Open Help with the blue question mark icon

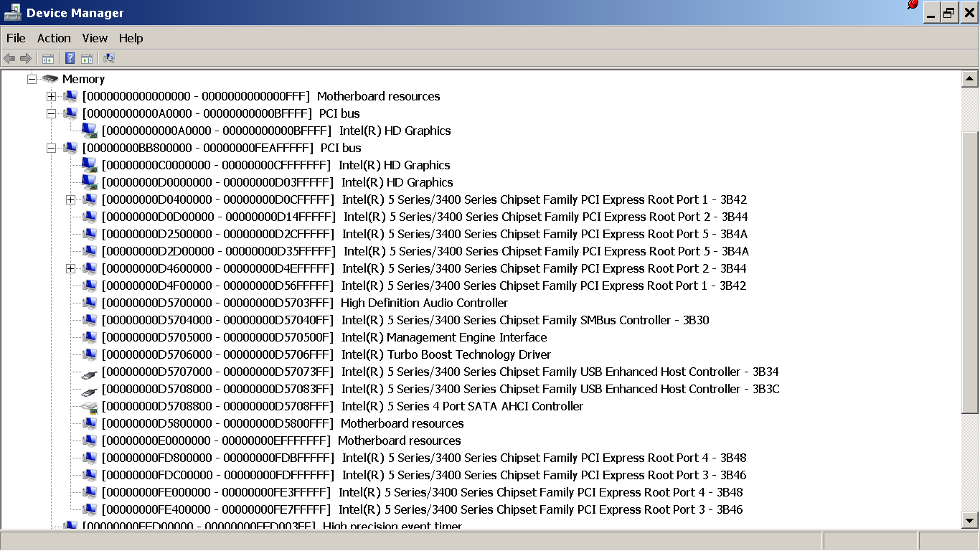point(70,58)
